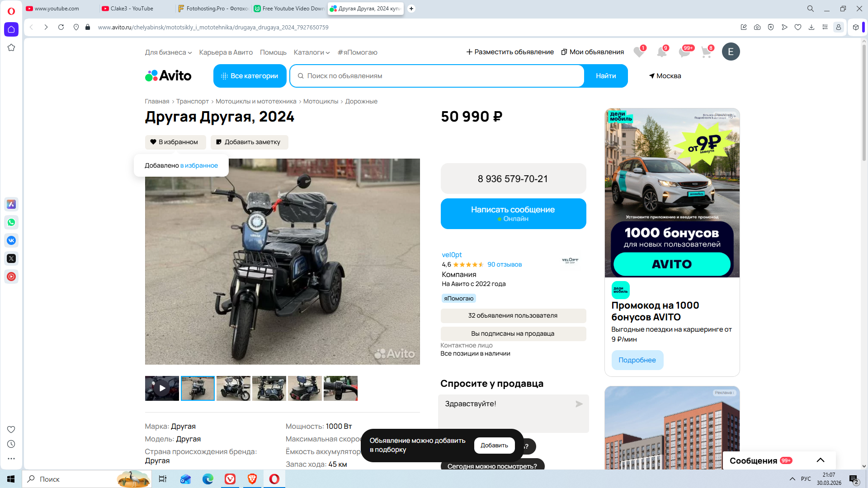This screenshot has width=868, height=488.
Task: Open the '90 отзывов' reviews link
Action: point(504,264)
